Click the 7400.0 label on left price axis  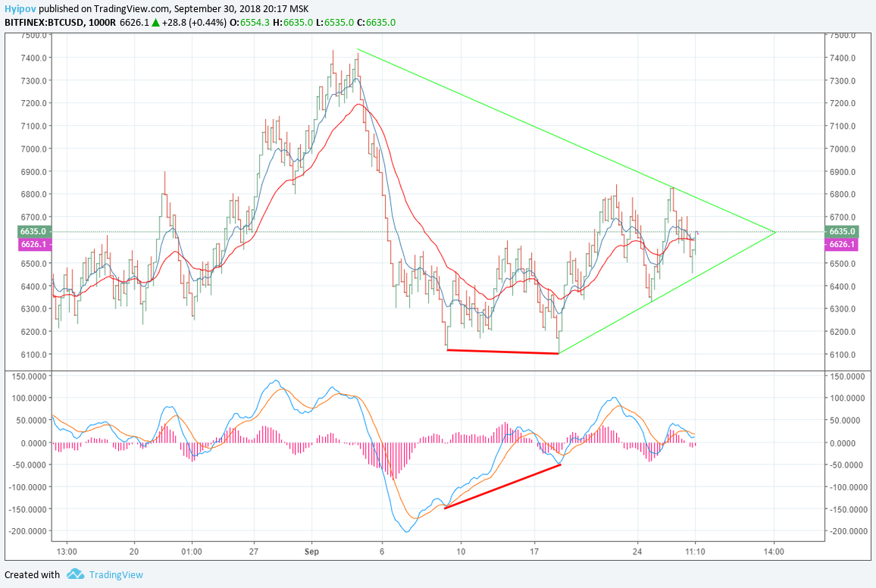(x=33, y=58)
